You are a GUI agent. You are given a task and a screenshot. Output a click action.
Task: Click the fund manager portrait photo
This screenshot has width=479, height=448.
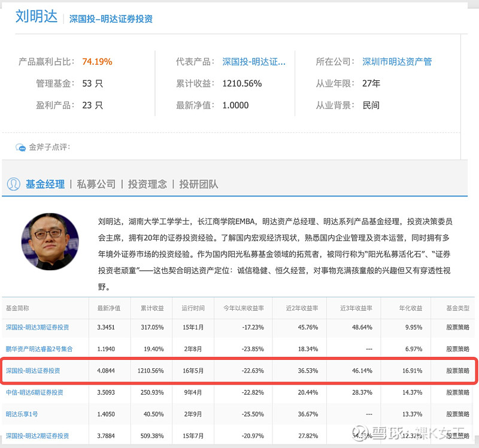(50, 242)
